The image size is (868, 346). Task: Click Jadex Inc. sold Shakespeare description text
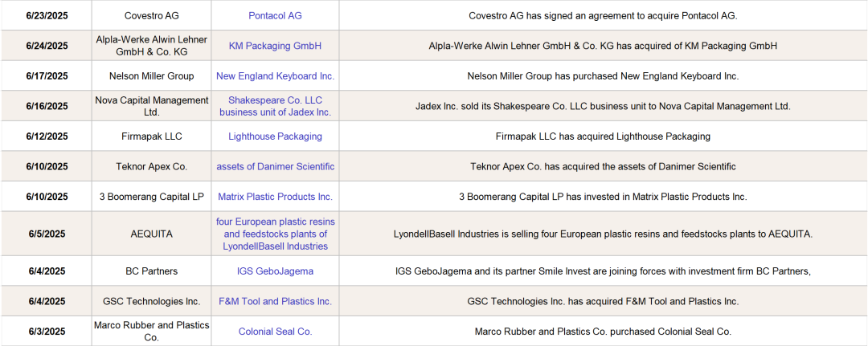(x=603, y=106)
